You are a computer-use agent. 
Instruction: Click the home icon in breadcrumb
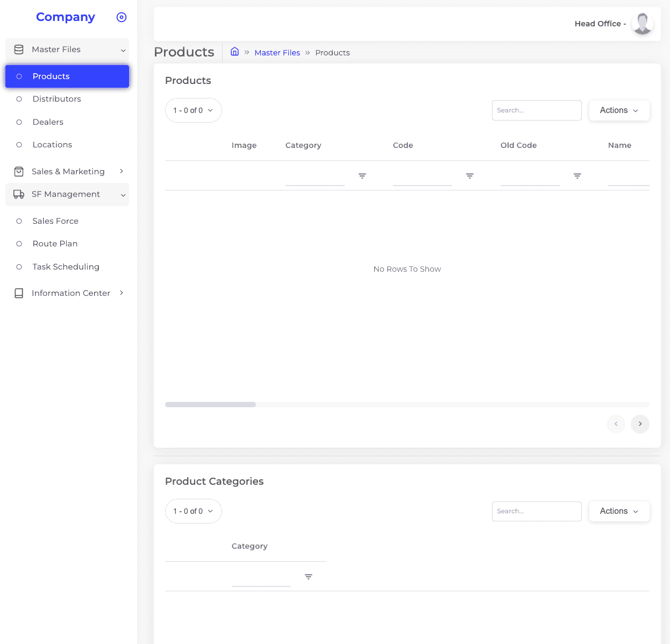[x=234, y=52]
